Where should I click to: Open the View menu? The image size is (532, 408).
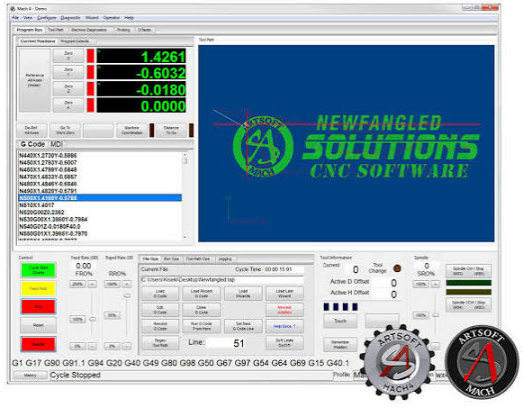point(28,18)
